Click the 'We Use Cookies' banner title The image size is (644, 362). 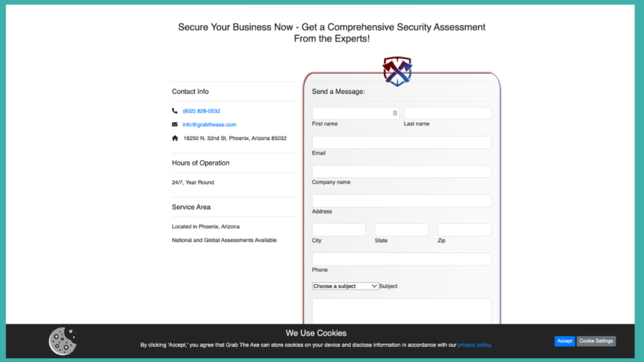[316, 333]
